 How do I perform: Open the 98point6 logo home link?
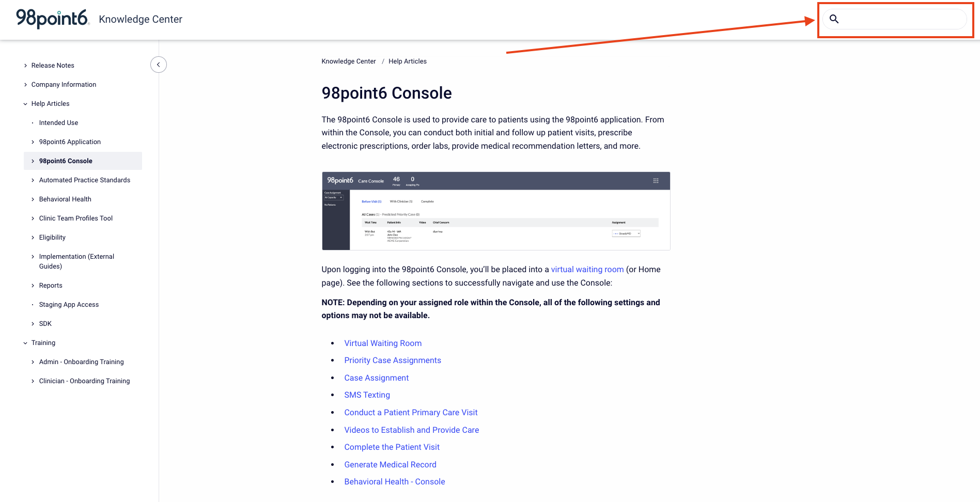click(53, 19)
